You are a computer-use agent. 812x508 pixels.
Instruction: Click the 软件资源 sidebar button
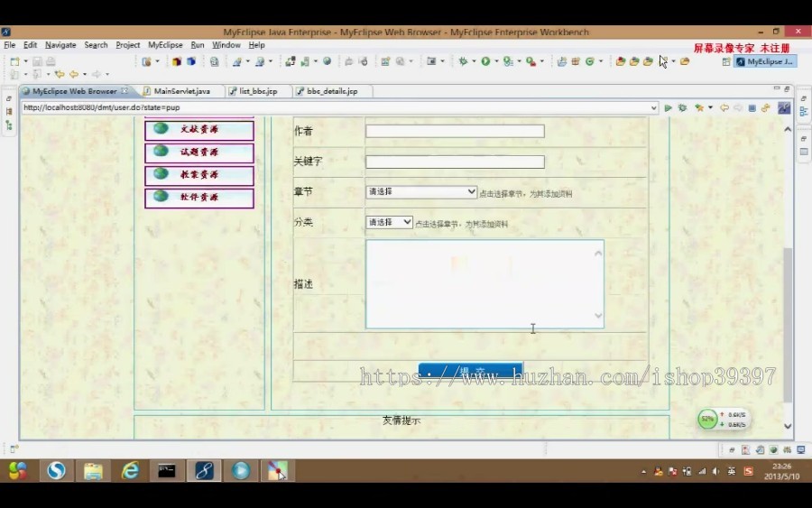coord(199,198)
